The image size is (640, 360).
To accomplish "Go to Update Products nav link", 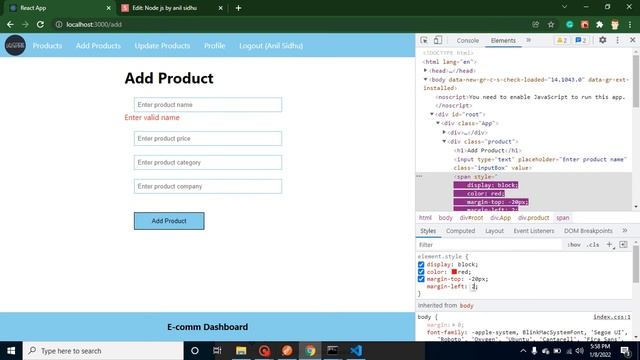I will [162, 46].
